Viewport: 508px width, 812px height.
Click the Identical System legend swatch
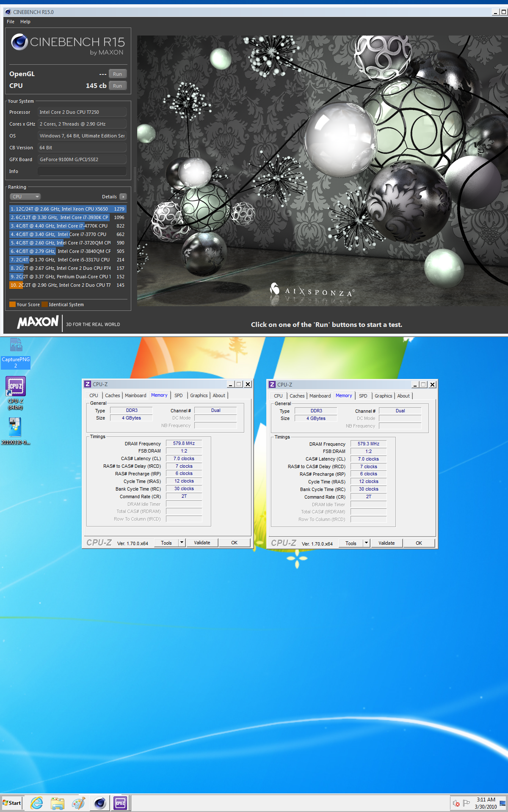click(x=44, y=304)
